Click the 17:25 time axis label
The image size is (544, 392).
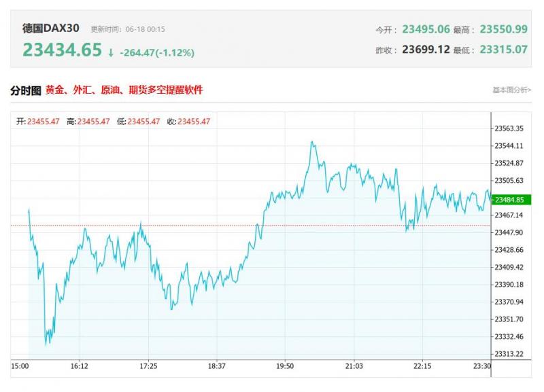pyautogui.click(x=148, y=366)
